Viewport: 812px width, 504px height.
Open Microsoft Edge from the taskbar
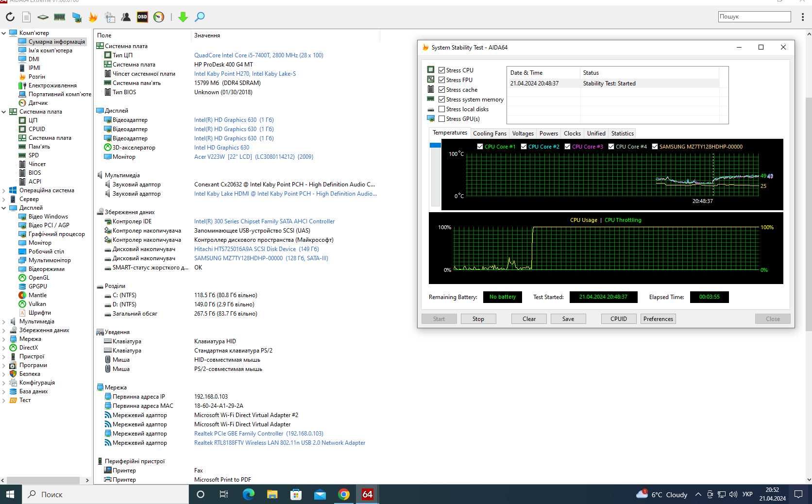248,494
